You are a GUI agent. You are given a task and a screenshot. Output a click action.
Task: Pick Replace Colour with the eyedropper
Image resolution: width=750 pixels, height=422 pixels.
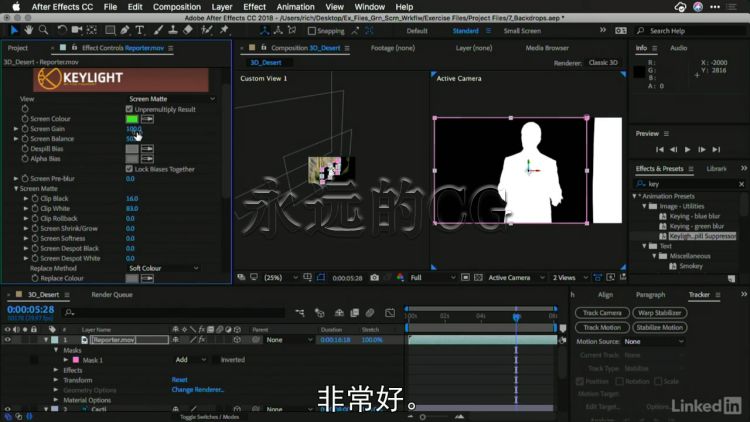click(147, 278)
